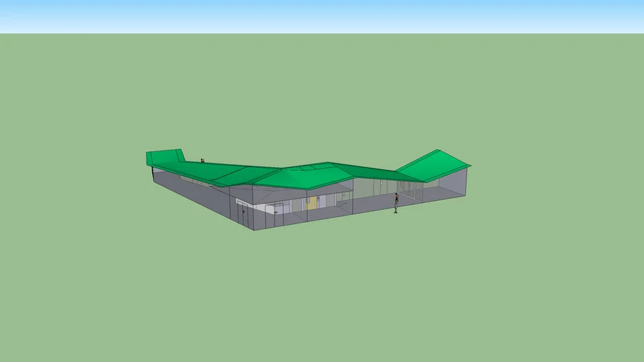Viewport: 644px width, 362px height.
Task: Select the pale green interior wall panel
Action: [x=368, y=188]
